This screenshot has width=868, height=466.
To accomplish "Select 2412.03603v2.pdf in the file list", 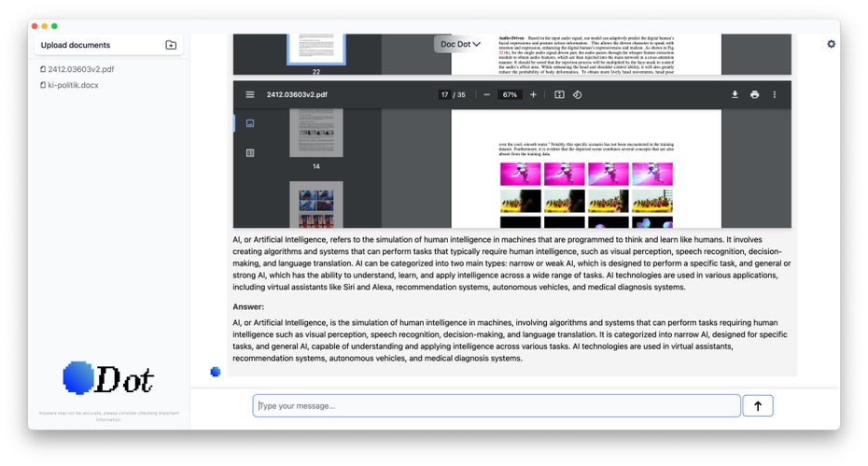I will [80, 69].
